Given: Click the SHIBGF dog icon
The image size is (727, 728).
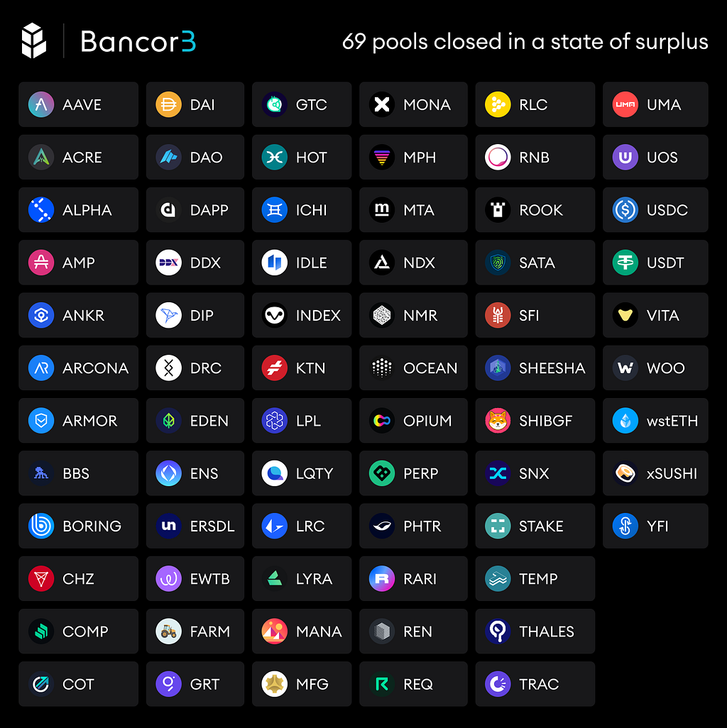Looking at the screenshot, I should pos(498,421).
